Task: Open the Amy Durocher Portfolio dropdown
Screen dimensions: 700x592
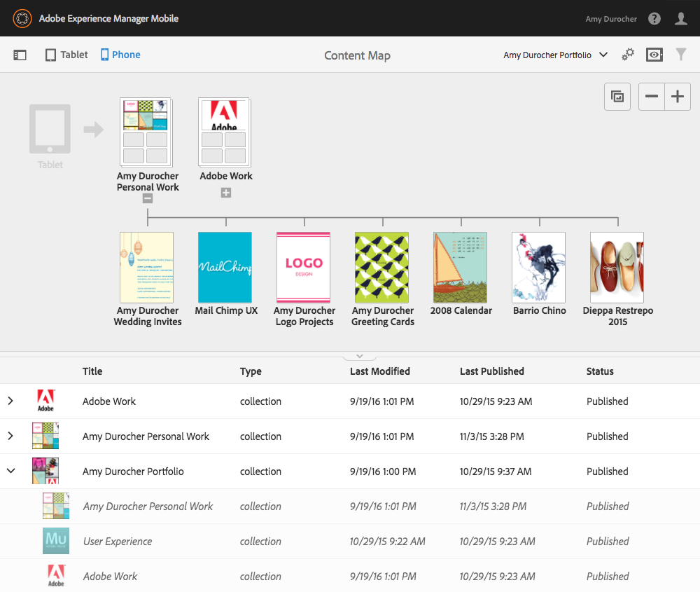Action: click(555, 55)
